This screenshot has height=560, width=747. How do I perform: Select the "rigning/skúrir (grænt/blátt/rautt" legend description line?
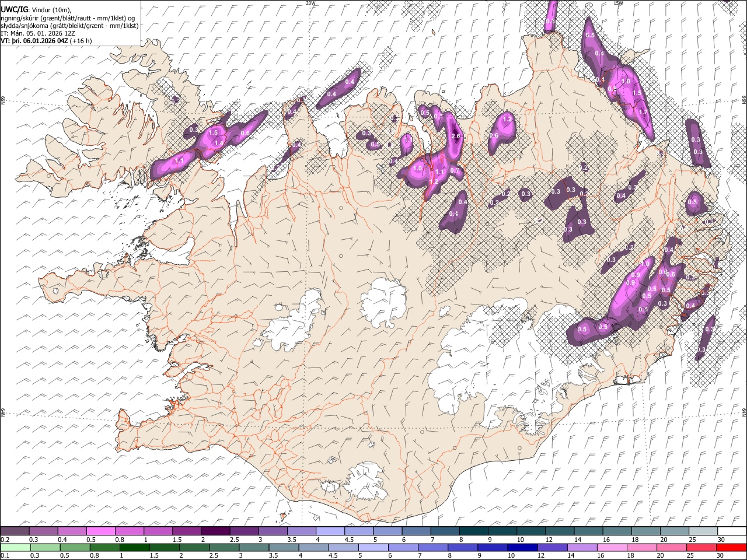pos(68,18)
